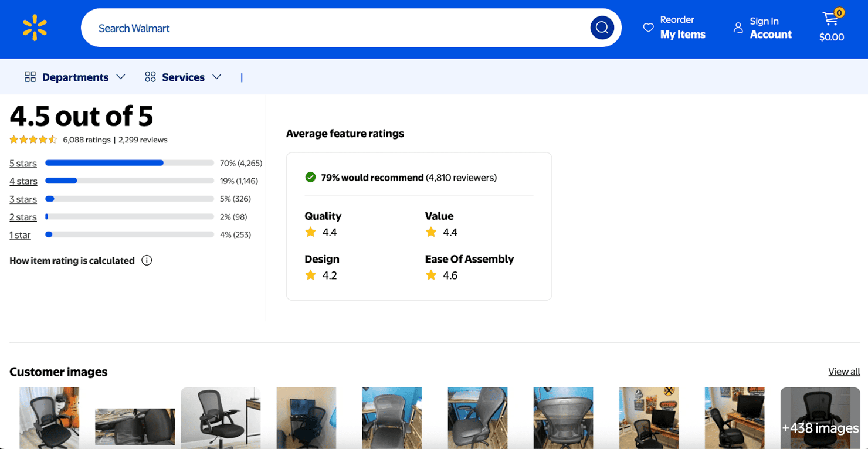Click the Sign In person icon
Viewport: 868px width, 449px height.
click(738, 28)
